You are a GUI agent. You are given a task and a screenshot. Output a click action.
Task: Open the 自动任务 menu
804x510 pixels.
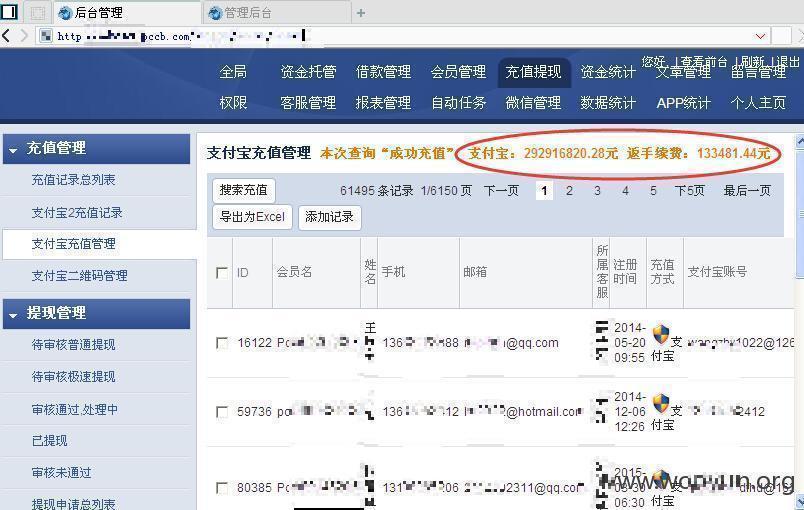click(458, 103)
